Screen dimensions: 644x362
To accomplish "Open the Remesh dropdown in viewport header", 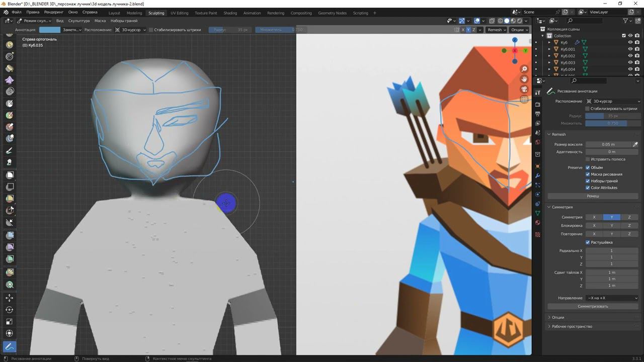I will [x=497, y=30].
